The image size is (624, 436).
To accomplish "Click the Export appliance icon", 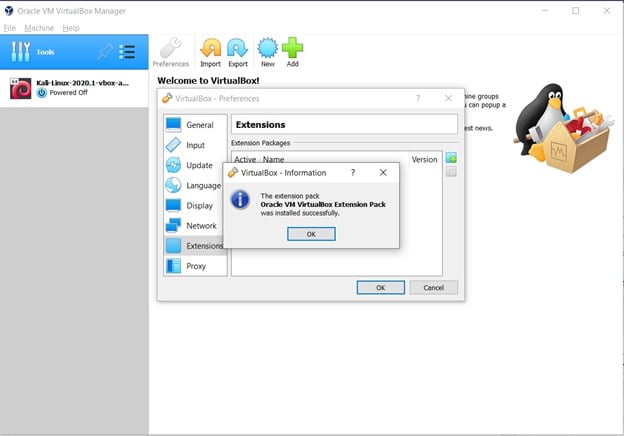I will pyautogui.click(x=238, y=53).
